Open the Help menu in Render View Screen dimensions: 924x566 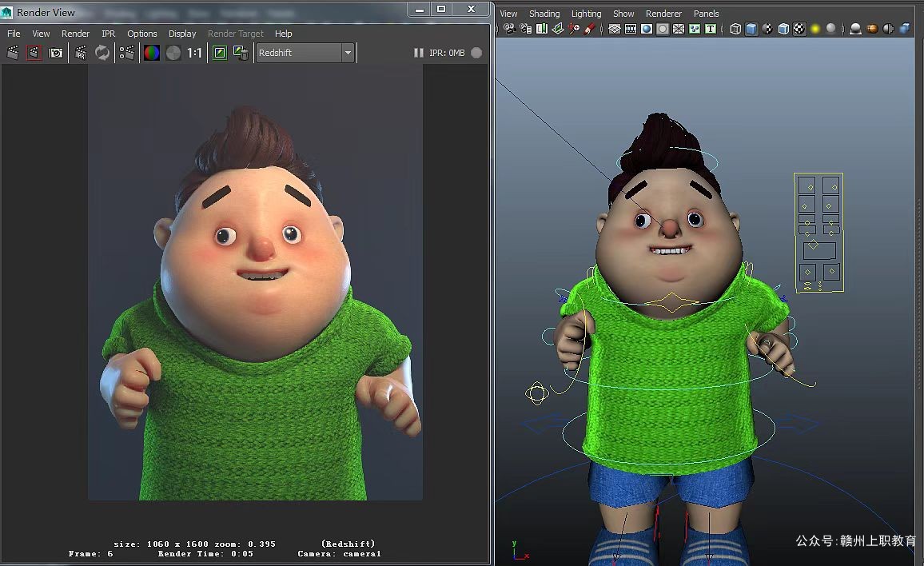pyautogui.click(x=284, y=34)
